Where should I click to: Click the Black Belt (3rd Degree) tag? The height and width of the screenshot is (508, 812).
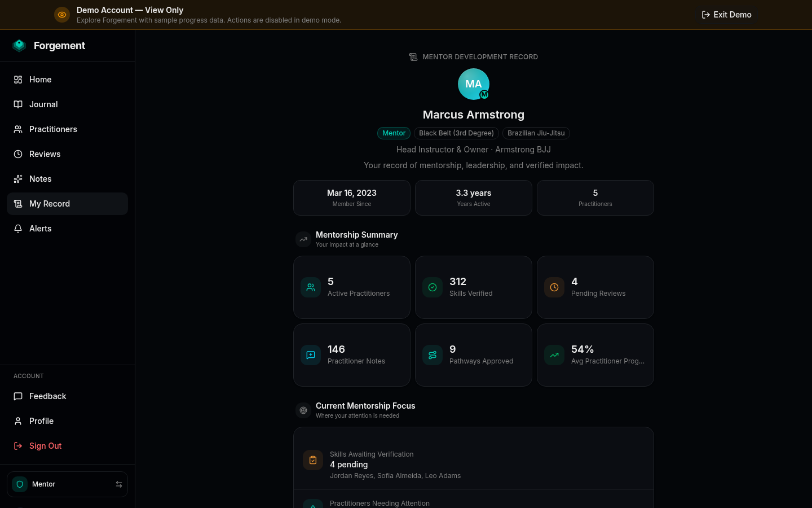pyautogui.click(x=456, y=133)
